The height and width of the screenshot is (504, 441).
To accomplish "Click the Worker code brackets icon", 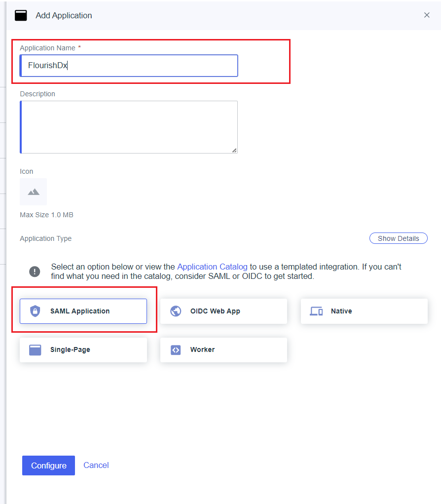I will pyautogui.click(x=176, y=349).
